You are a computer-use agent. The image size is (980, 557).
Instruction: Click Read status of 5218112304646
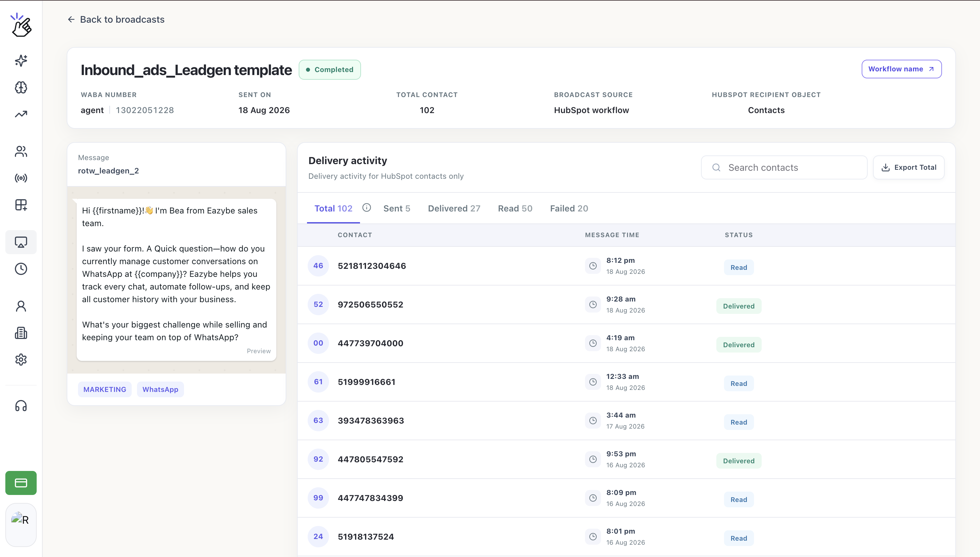(738, 267)
